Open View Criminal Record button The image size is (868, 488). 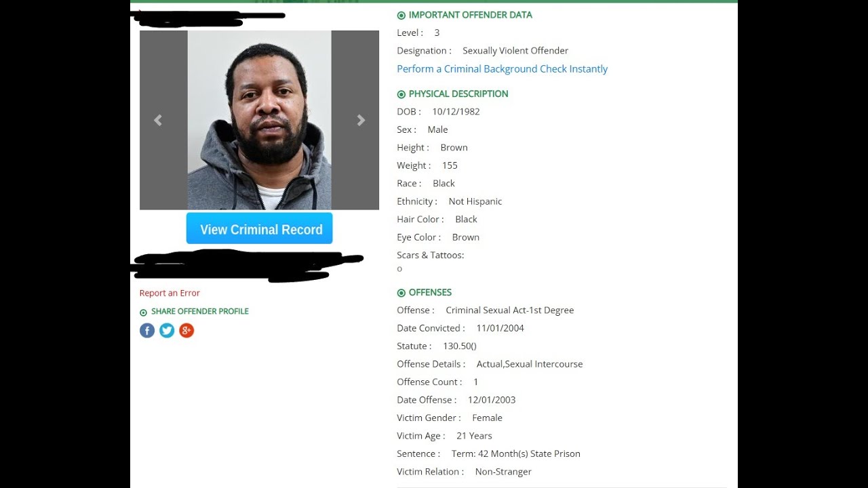click(260, 228)
